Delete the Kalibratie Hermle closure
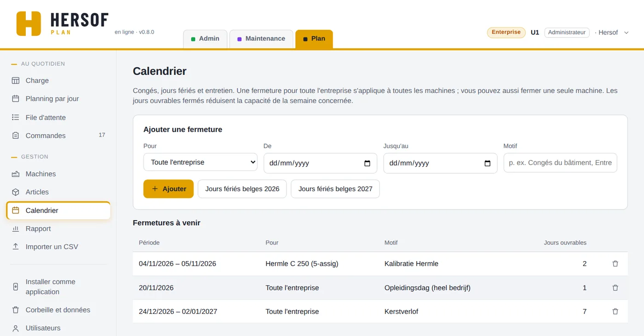Screen dimensions: 644x336 coord(615,264)
